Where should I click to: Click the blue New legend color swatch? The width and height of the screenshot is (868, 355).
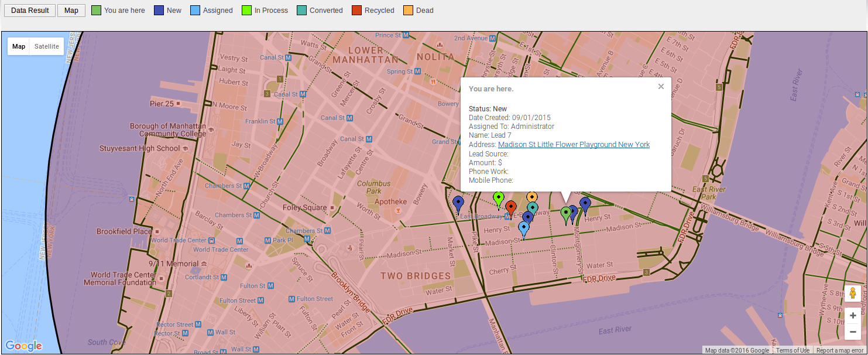click(159, 11)
